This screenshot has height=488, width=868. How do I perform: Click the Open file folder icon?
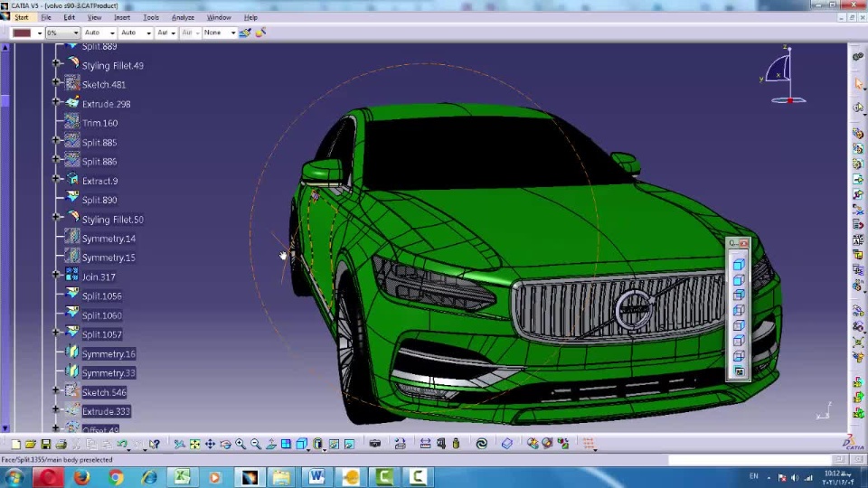(31, 444)
